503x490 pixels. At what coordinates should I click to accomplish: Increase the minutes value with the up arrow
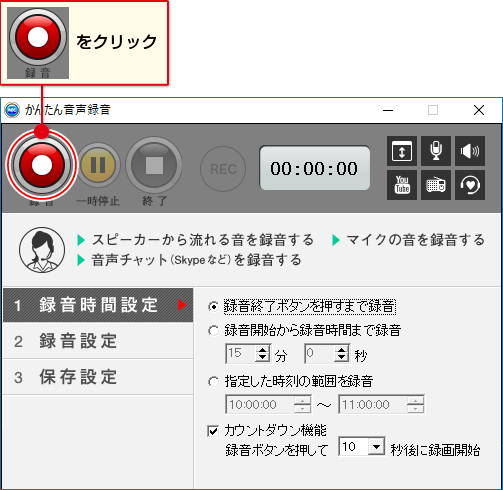pyautogui.click(x=263, y=349)
